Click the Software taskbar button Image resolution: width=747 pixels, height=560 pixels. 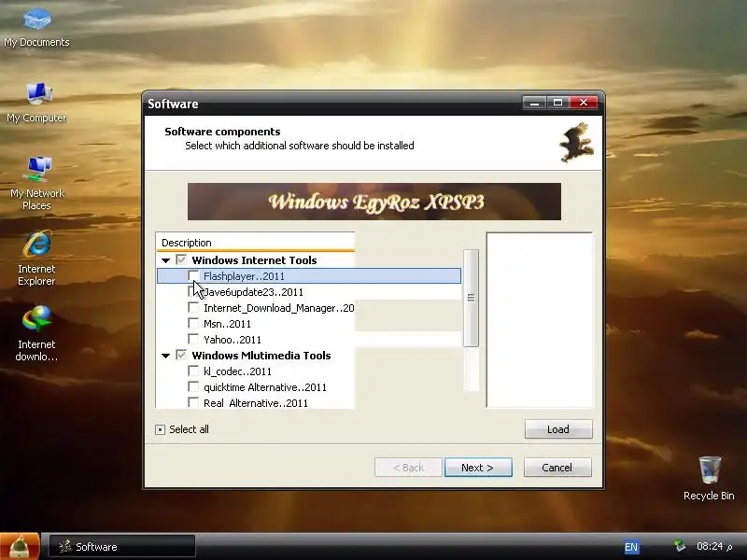122,547
